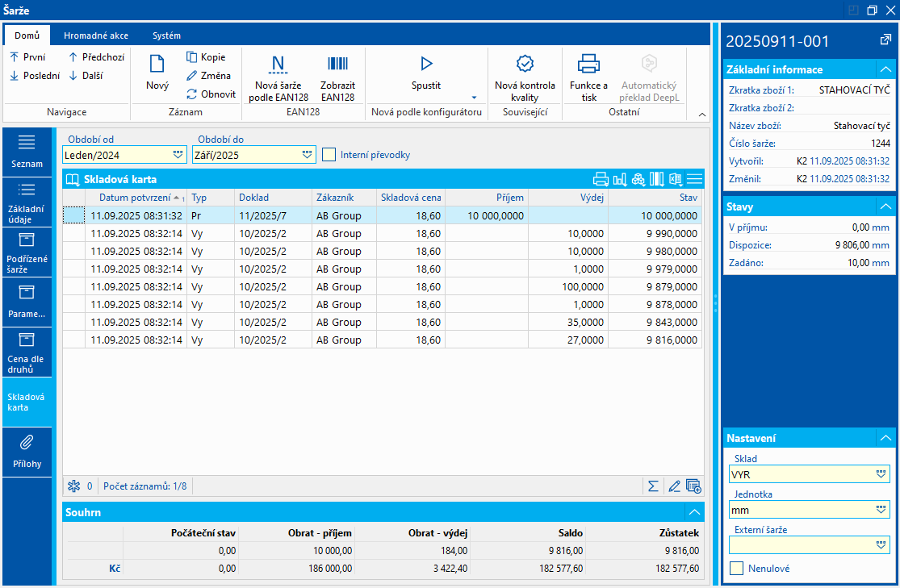The width and height of the screenshot is (900, 588).
Task: Go to the Poslední record
Action: [35, 76]
